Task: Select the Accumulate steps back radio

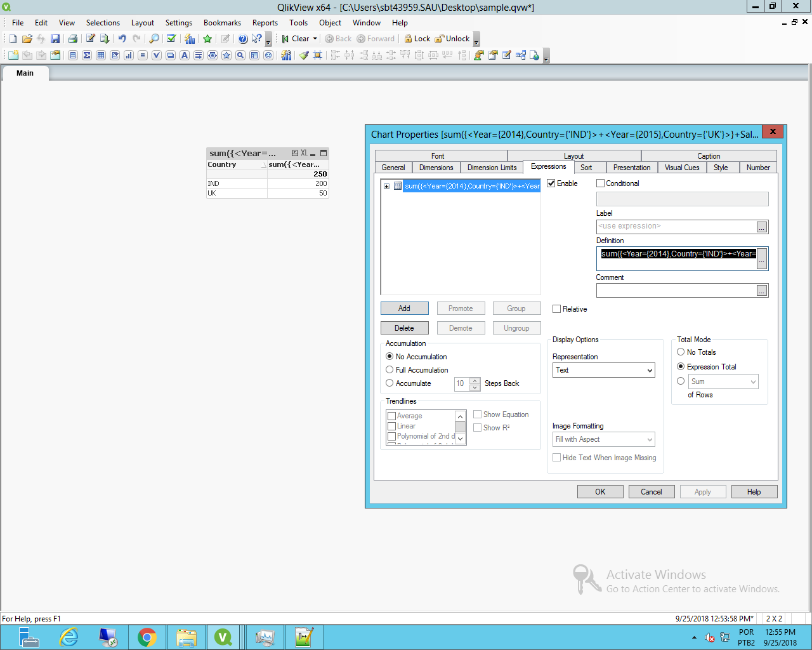Action: pyautogui.click(x=390, y=383)
